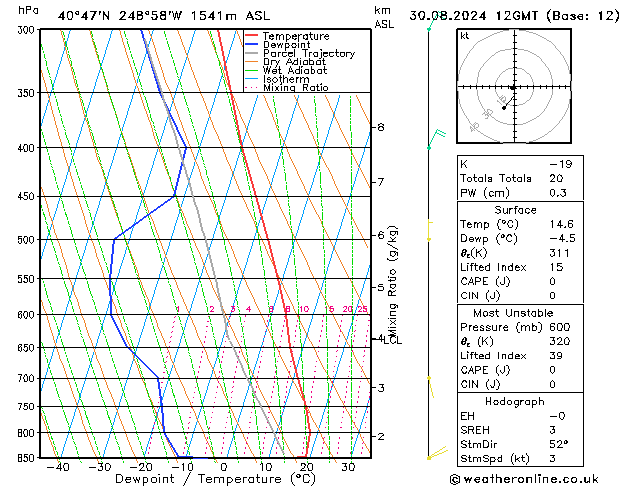The height and width of the screenshot is (486, 629).
Task: Click the LCL marker on the right axis
Action: coord(393,341)
